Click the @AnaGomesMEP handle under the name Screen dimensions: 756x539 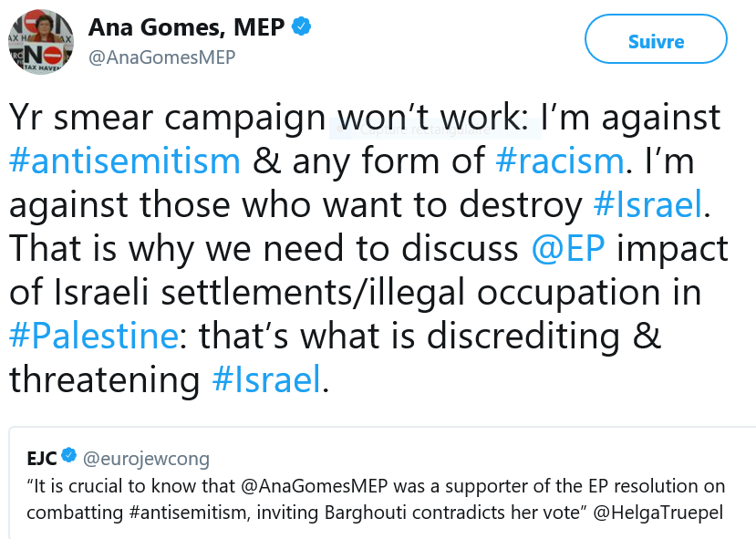tap(161, 57)
